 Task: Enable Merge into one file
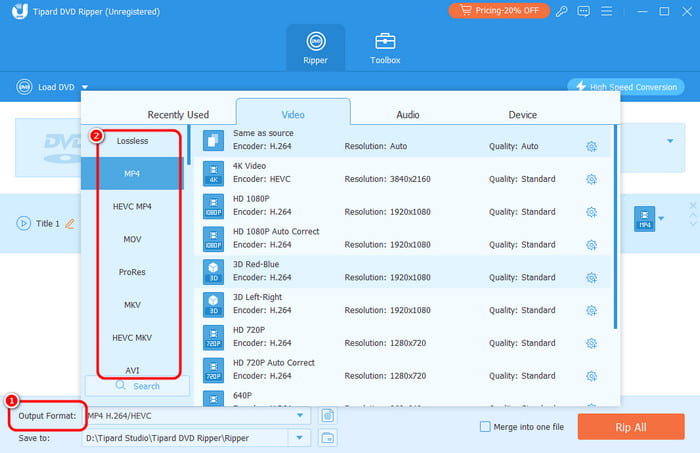click(x=485, y=427)
